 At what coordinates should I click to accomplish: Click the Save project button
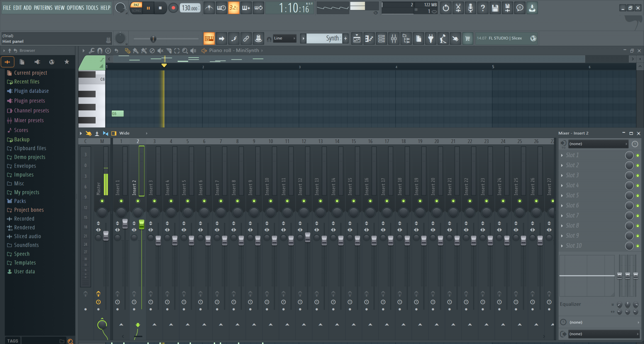coord(495,8)
